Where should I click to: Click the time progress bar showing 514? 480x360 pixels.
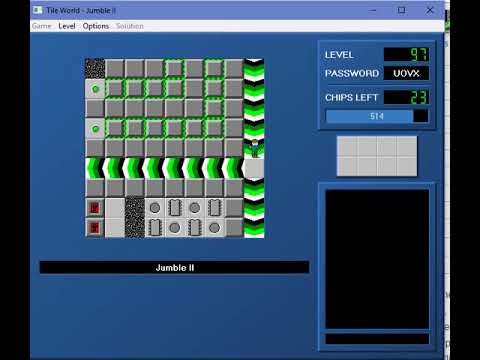[x=377, y=116]
